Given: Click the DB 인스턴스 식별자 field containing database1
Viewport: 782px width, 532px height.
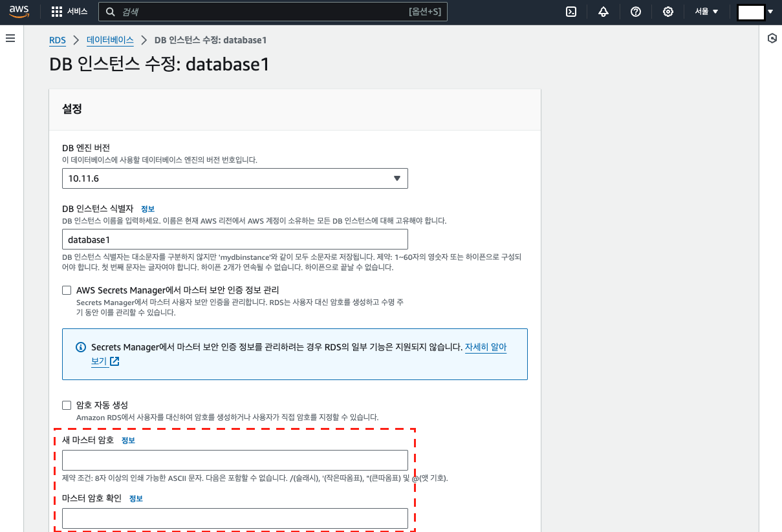Looking at the screenshot, I should [x=235, y=239].
